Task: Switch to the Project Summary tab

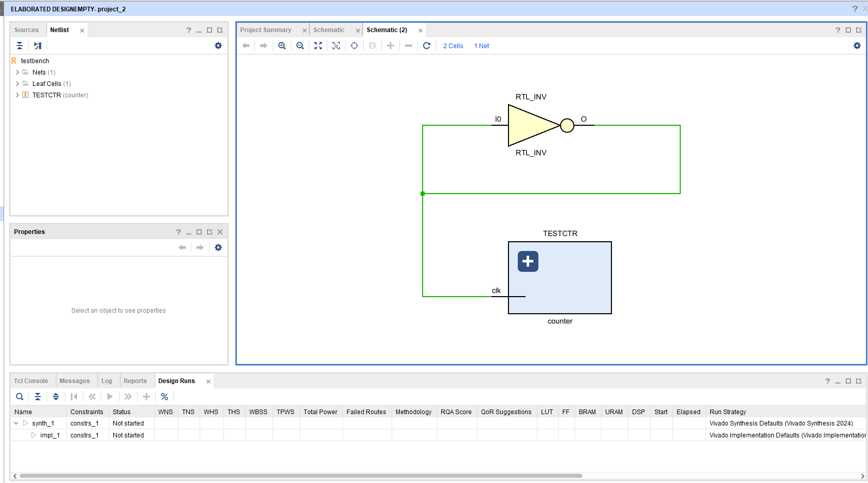Action: coord(265,30)
